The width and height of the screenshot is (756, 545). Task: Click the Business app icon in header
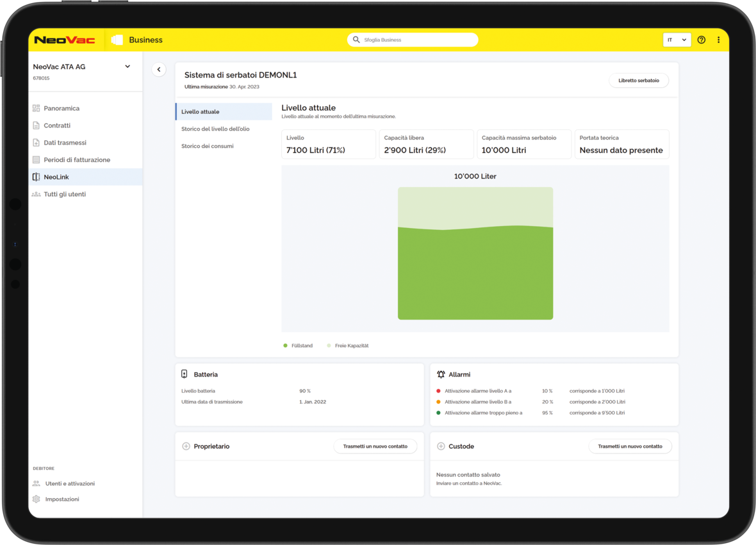[117, 40]
